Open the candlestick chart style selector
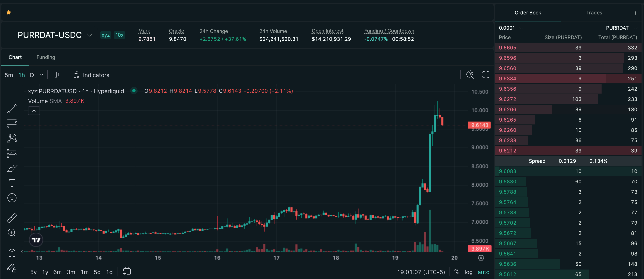Image resolution: width=644 pixels, height=279 pixels. [57, 75]
